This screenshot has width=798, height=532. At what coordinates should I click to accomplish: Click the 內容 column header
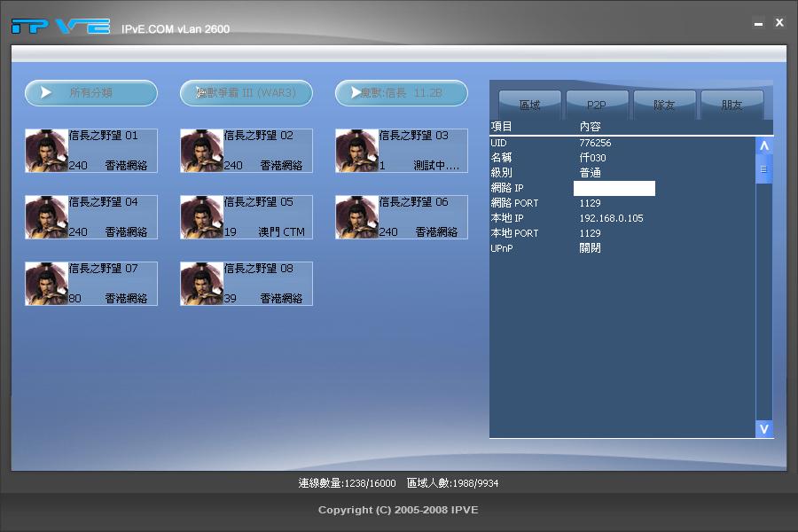(x=590, y=126)
